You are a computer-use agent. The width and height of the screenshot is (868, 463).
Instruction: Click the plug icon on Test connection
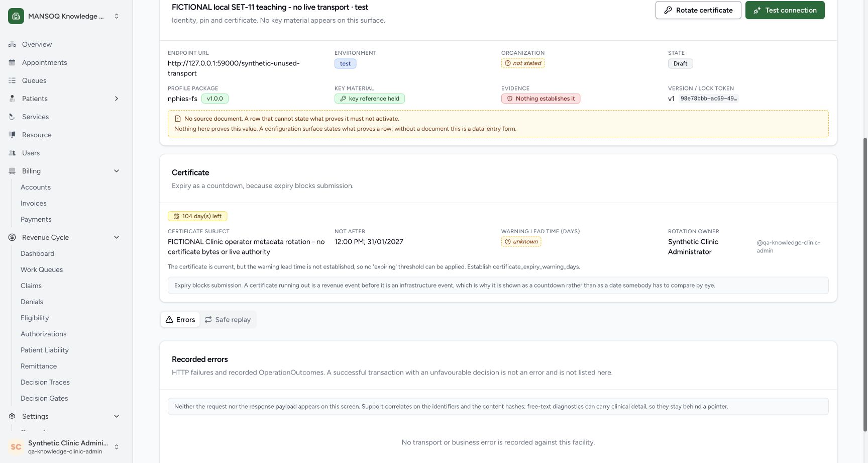[757, 10]
